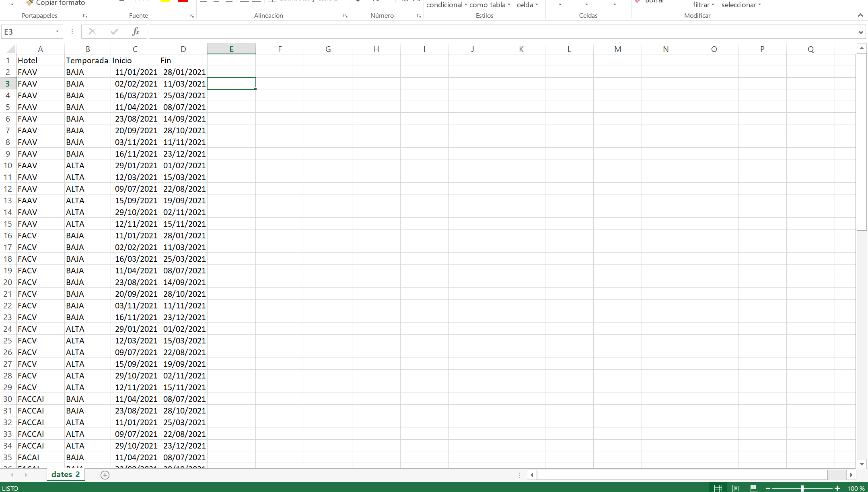Add a new sheet with plus icon
Screen dimensions: 868x492
105,475
